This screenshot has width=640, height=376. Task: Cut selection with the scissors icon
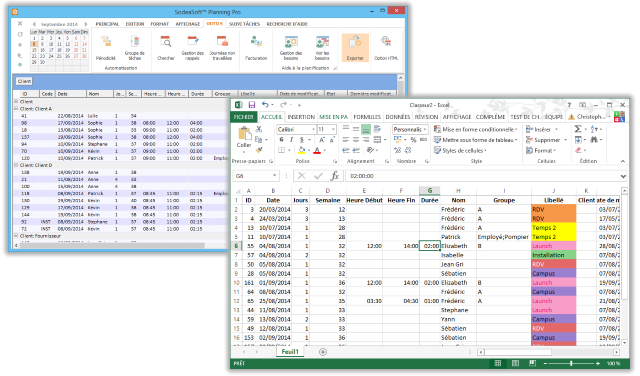pyautogui.click(x=259, y=129)
